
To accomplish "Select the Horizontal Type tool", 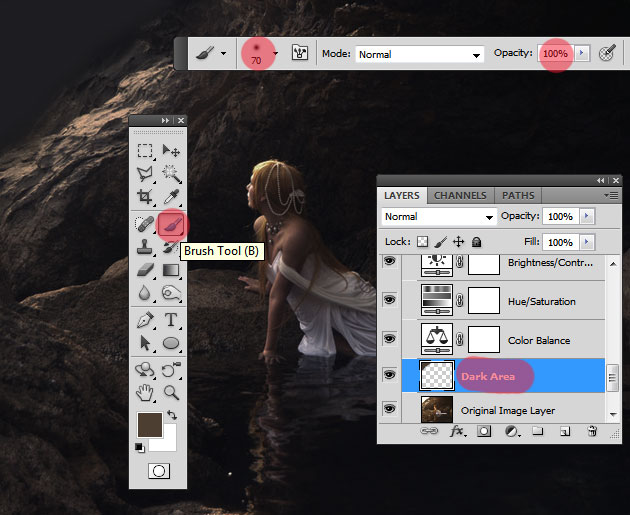I will [x=171, y=320].
